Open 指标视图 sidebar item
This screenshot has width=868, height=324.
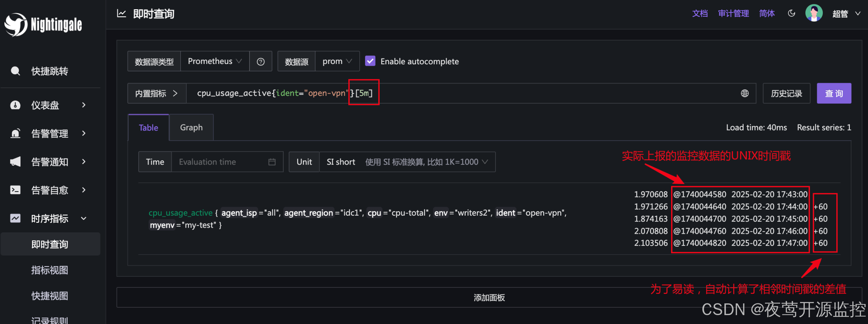[50, 270]
